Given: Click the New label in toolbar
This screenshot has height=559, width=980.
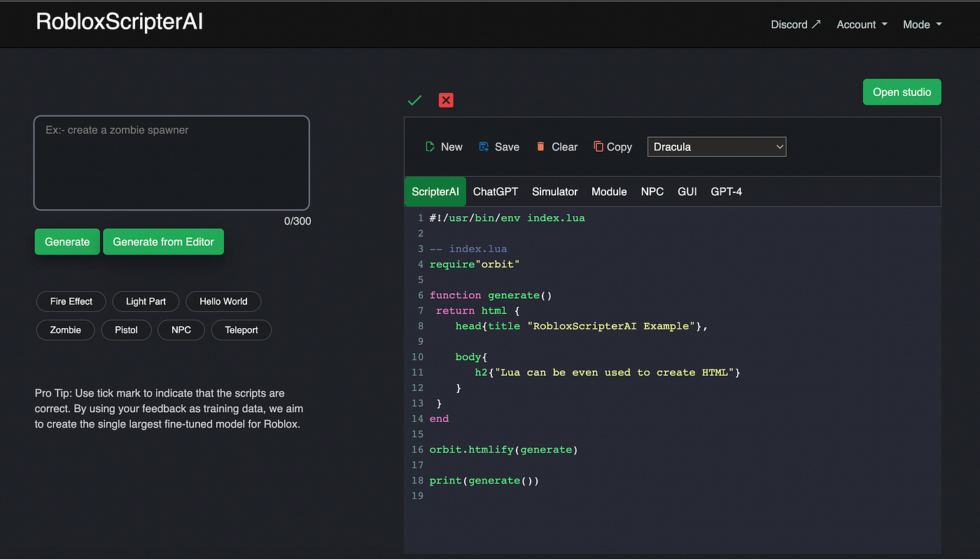Looking at the screenshot, I should tap(451, 147).
